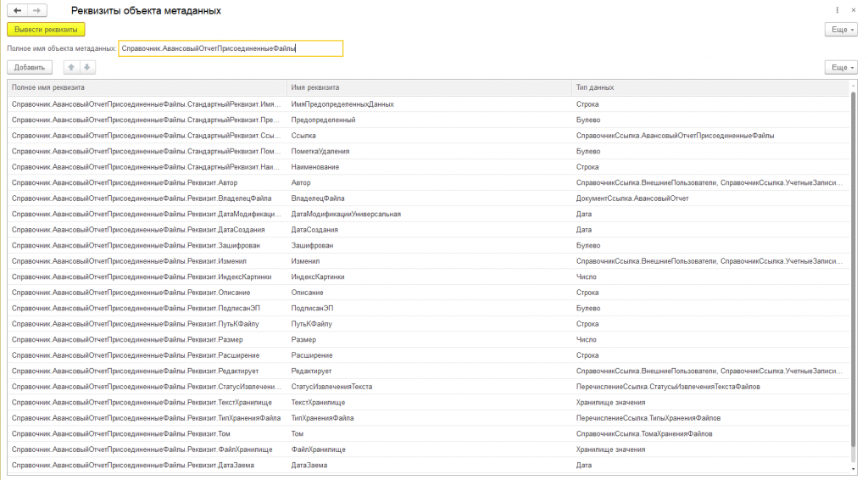This screenshot has width=868, height=480.
Task: Click the ПеречислениеСсылка.СтатусыИзвлеченияТекстаФайлов type cell
Action: point(711,387)
